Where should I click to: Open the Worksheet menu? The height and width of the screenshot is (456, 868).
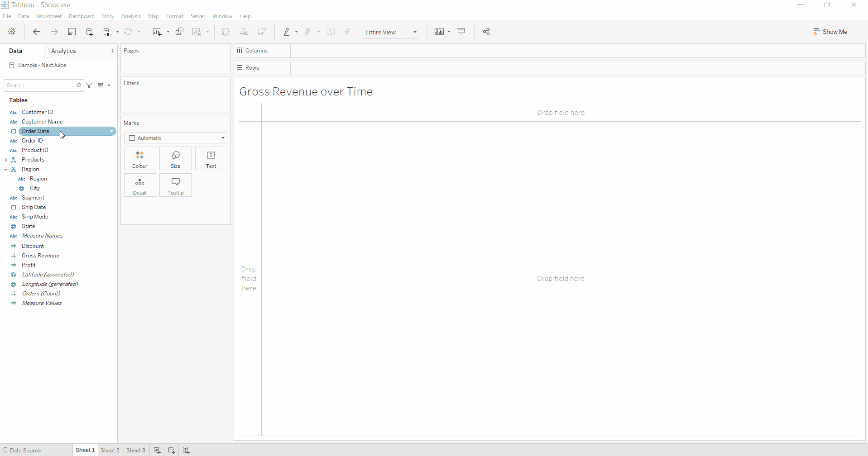pos(49,16)
